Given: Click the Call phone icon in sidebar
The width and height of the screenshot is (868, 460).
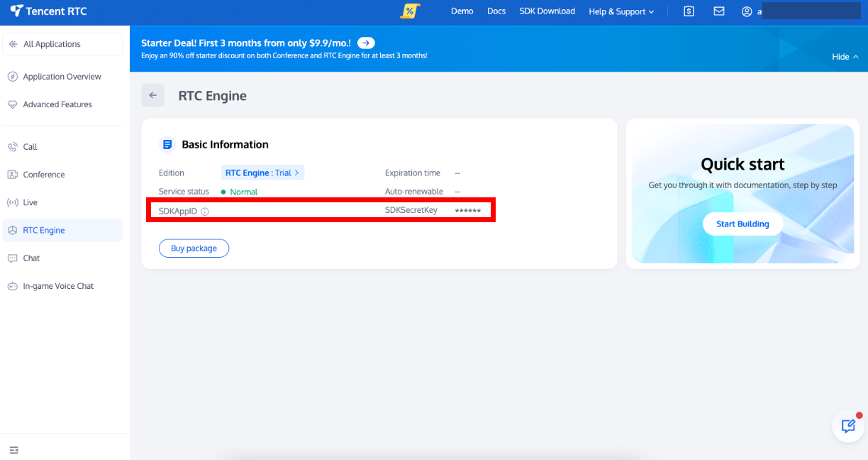Looking at the screenshot, I should point(12,147).
